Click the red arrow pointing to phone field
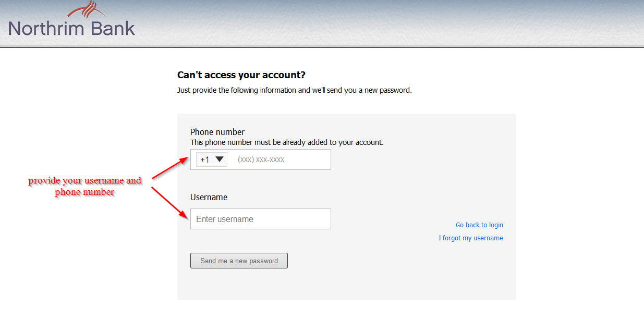 tap(169, 168)
